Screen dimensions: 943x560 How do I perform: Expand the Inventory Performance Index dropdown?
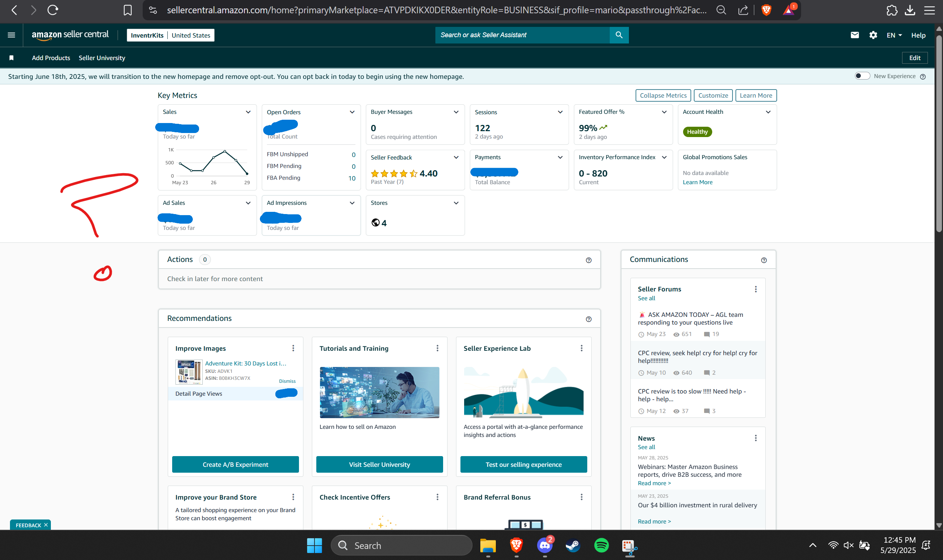click(x=664, y=157)
